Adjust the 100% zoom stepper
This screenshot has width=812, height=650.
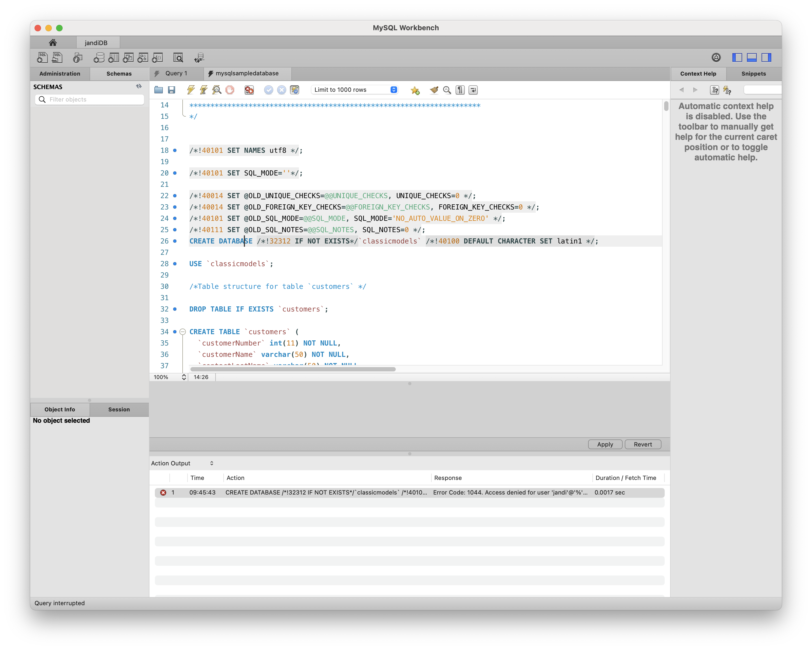pyautogui.click(x=184, y=377)
